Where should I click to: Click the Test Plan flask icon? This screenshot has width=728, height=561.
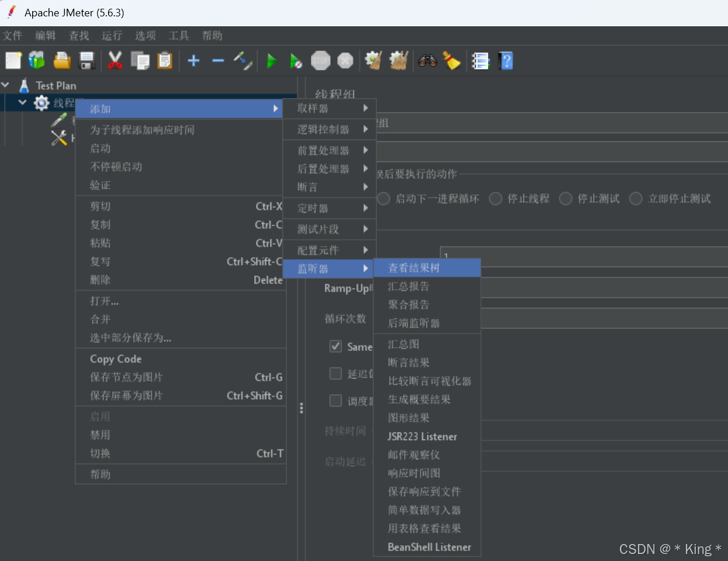(x=24, y=85)
